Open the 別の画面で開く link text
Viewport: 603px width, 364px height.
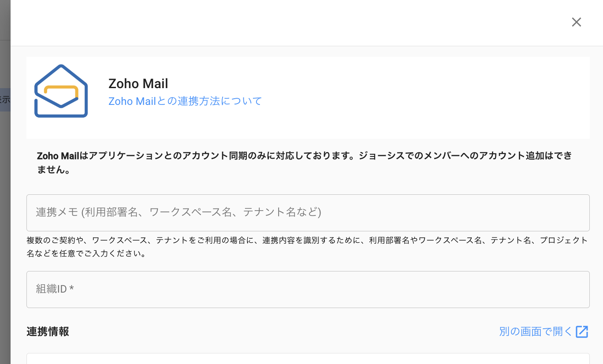tap(536, 332)
